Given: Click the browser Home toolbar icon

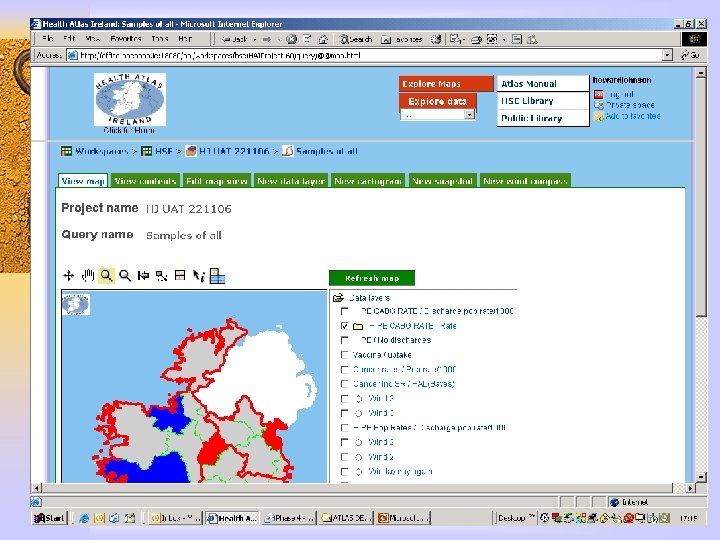Looking at the screenshot, I should [x=323, y=39].
